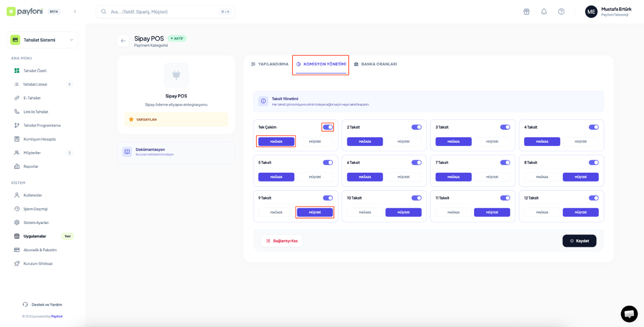Switch to the Banka Oranları tab
644x327 pixels.
tap(375, 64)
